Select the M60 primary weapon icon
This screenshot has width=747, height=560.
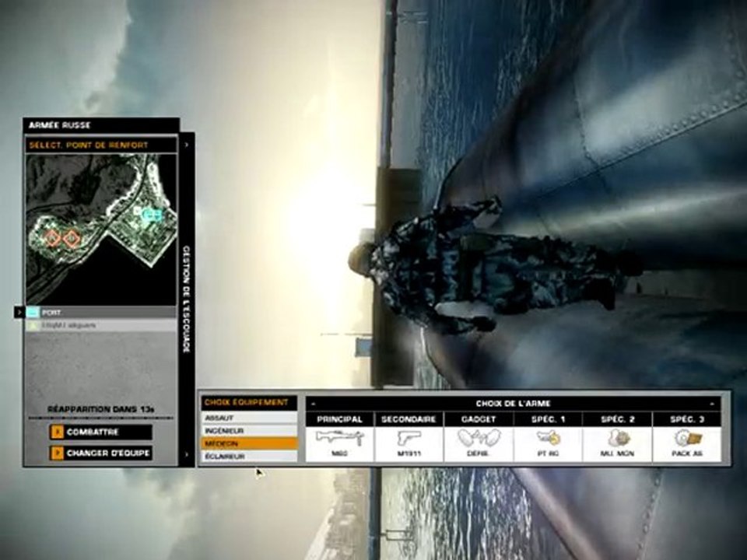(340, 437)
